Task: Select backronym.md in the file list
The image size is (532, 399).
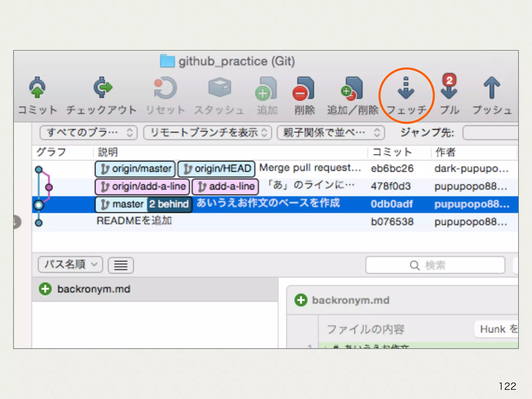Action: click(94, 289)
